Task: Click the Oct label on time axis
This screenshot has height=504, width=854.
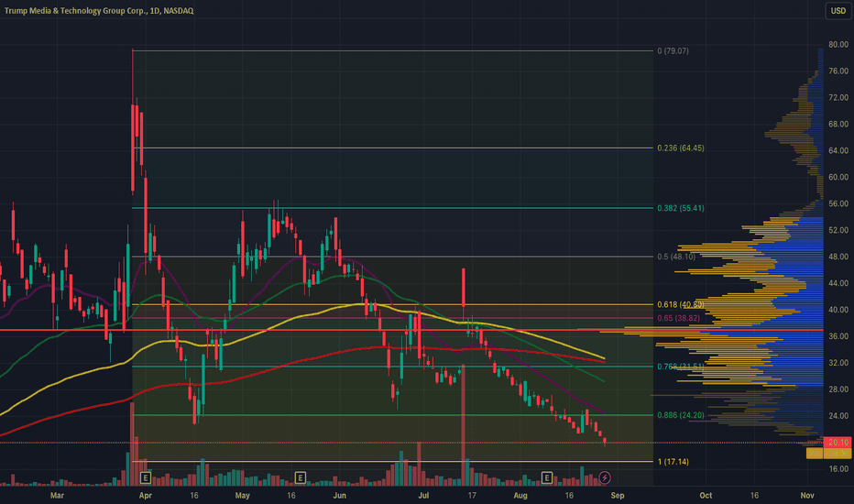Action: (706, 495)
